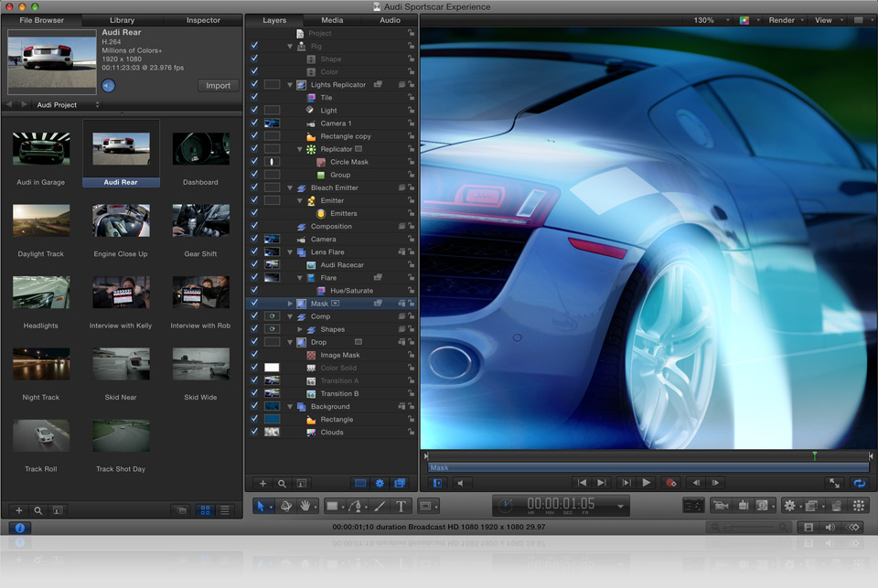The width and height of the screenshot is (878, 588).
Task: Open the View dropdown menu
Action: click(x=829, y=20)
